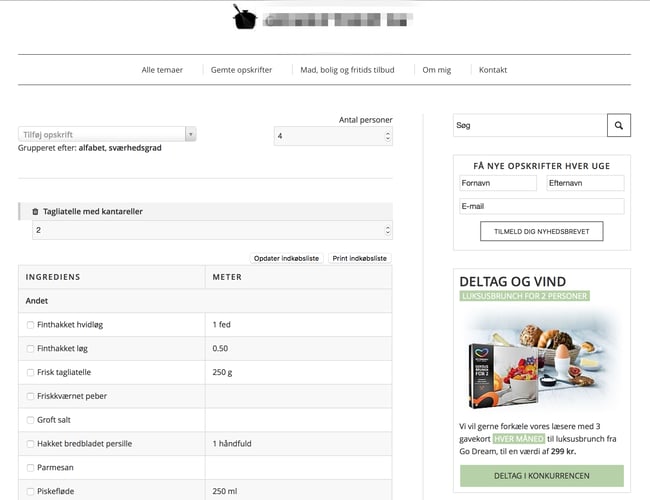Viewport: 650px width, 500px height.
Task: Click the E-mail input field
Action: click(x=541, y=206)
